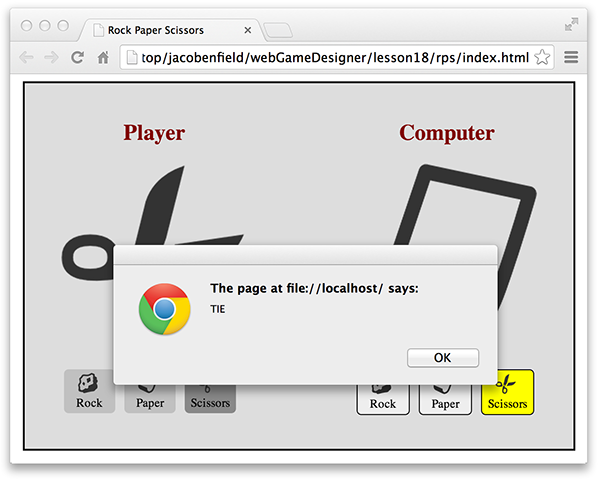Reload the page with the refresh icon
600x479 pixels.
[x=77, y=57]
